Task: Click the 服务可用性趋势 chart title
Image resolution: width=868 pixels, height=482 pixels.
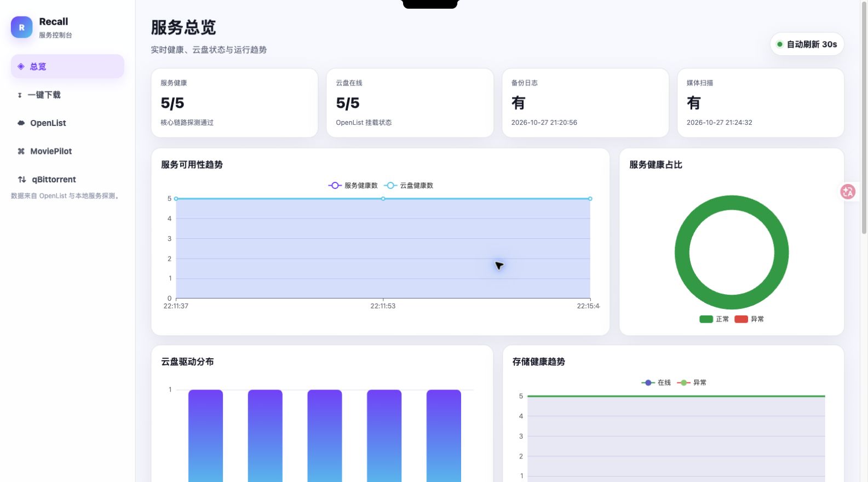Action: coord(192,165)
